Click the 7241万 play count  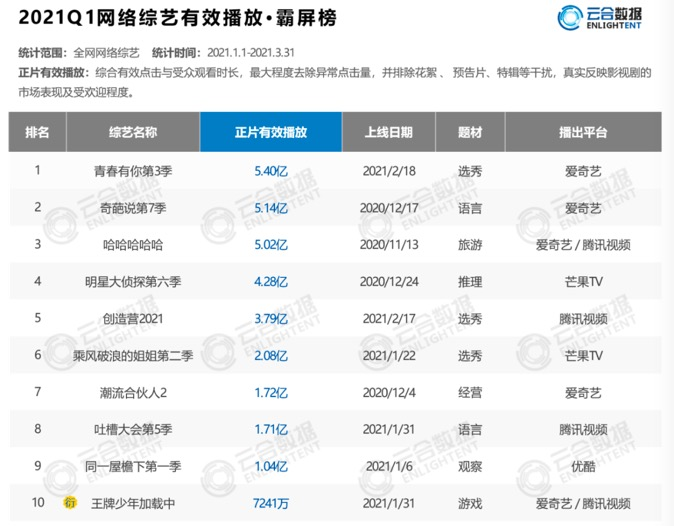(x=271, y=503)
